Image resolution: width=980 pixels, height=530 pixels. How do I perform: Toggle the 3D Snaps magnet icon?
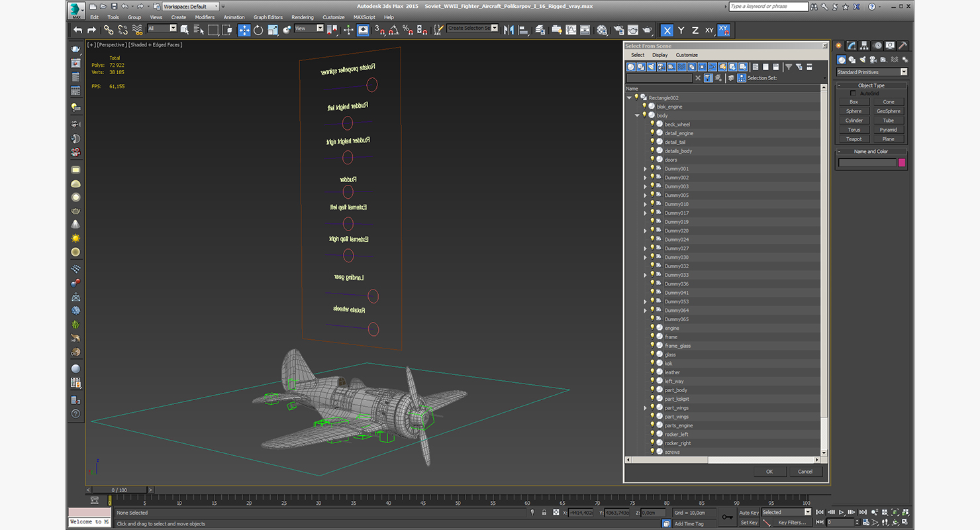(x=379, y=30)
